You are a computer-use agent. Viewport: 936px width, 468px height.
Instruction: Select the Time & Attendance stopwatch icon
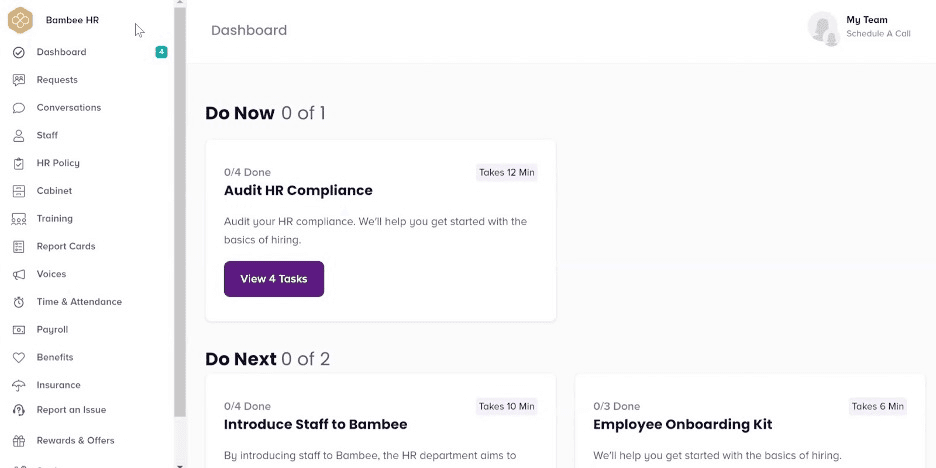18,302
